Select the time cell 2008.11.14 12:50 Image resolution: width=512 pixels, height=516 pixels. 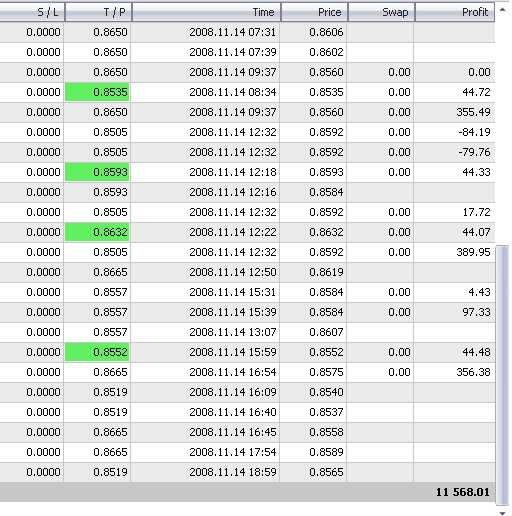coord(233,272)
